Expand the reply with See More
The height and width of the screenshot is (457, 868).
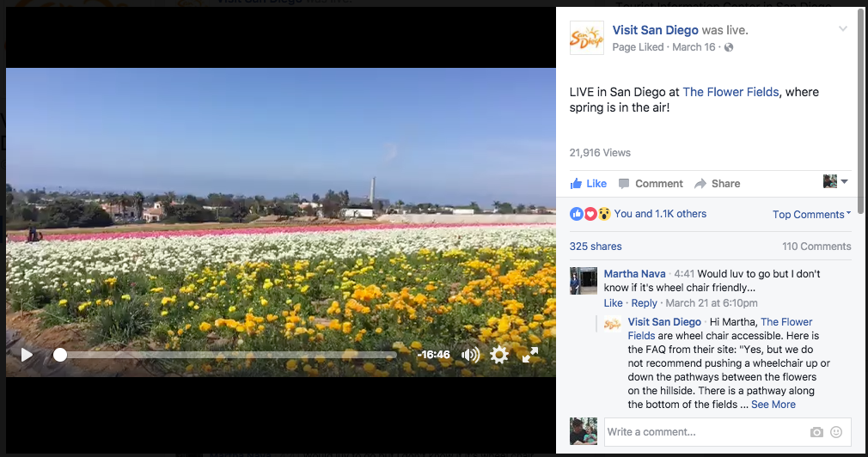[x=773, y=405]
